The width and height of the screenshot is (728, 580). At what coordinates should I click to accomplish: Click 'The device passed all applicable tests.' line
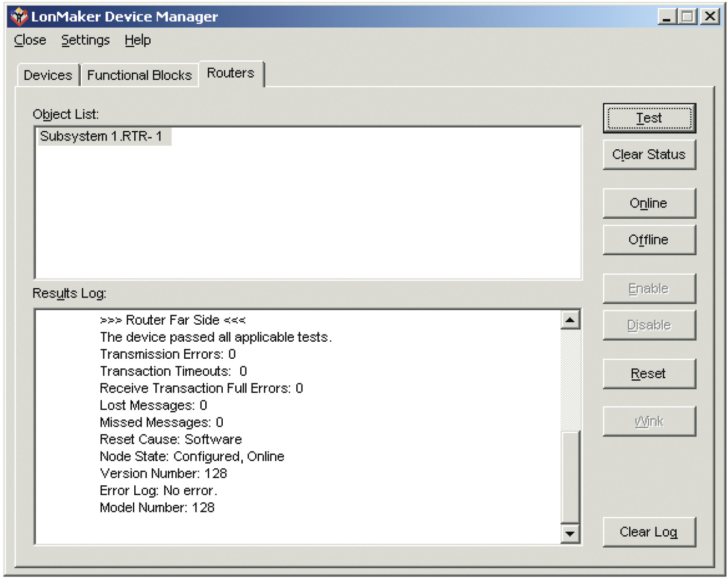coord(216,337)
